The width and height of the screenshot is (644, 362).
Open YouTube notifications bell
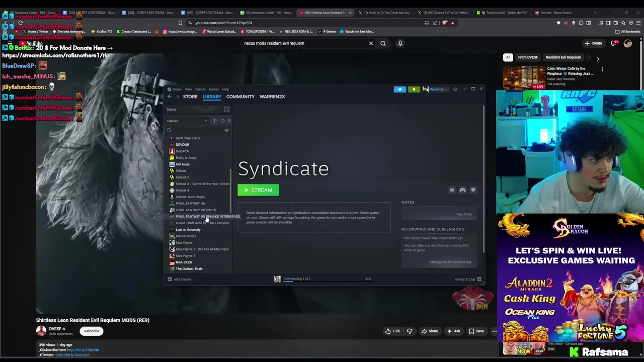point(613,43)
